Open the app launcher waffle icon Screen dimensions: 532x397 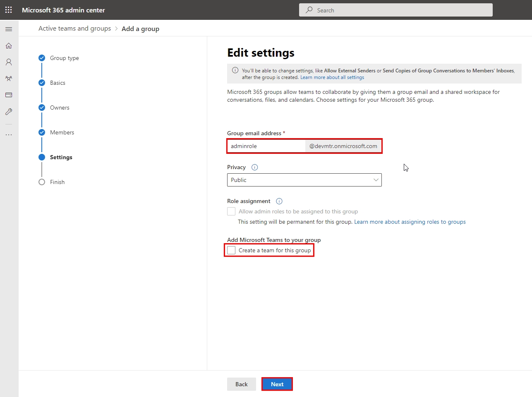[x=9, y=10]
